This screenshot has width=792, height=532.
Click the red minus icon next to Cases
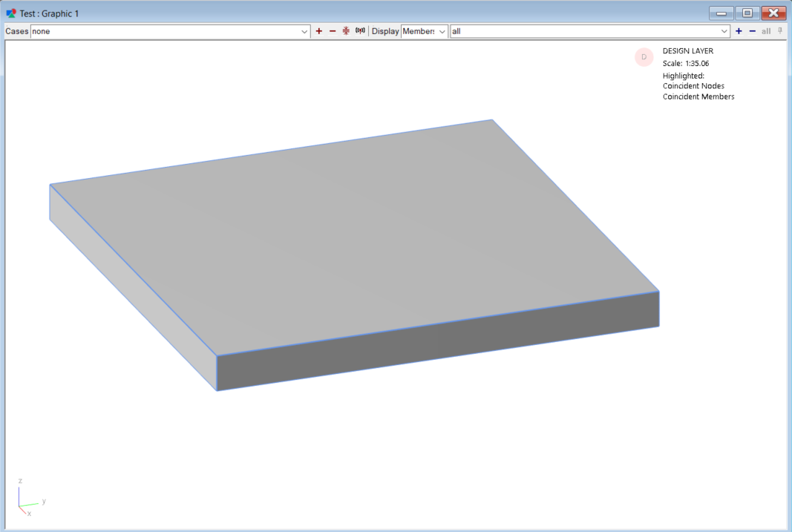point(333,31)
